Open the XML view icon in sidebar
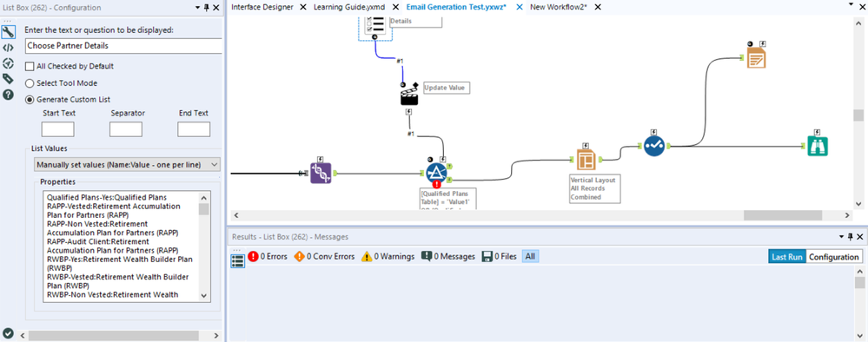This screenshot has height=342, width=868. (8, 48)
